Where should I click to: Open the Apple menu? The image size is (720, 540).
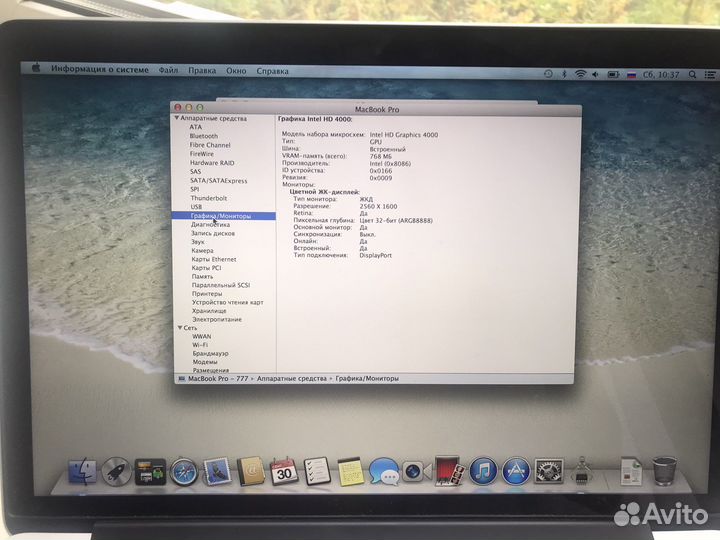pyautogui.click(x=36, y=69)
